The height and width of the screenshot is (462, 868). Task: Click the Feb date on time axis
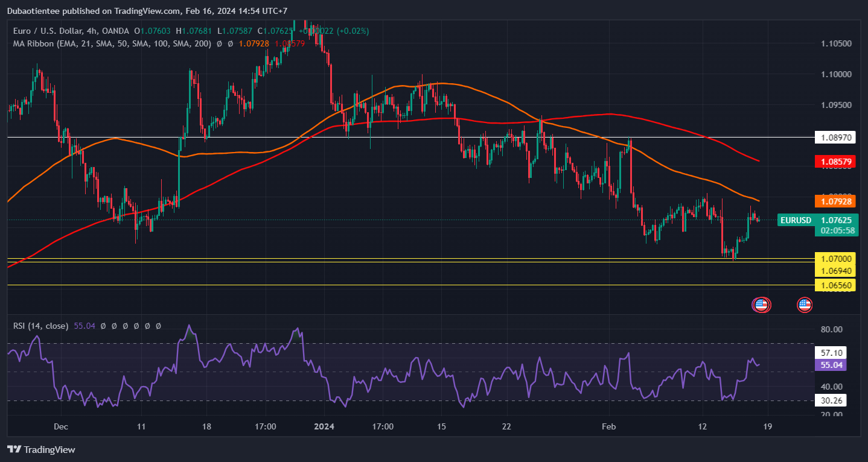click(608, 426)
